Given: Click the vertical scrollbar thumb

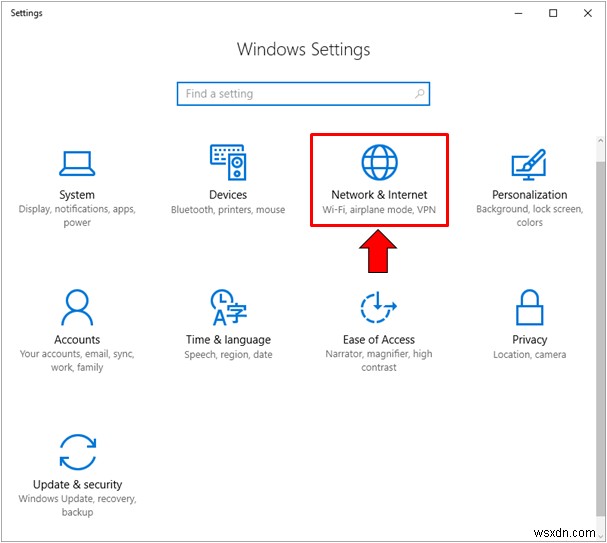Looking at the screenshot, I should coord(600,339).
